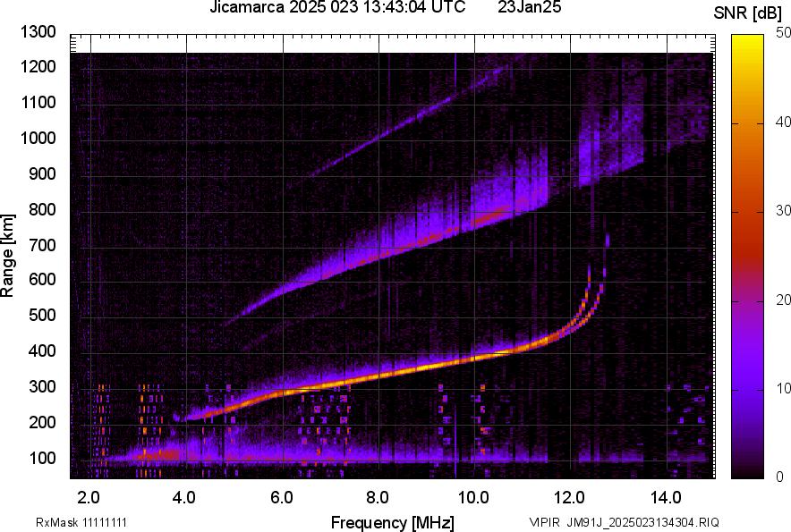Image resolution: width=791 pixels, height=532 pixels.
Task: Click the 8.0 tick label on frequency axis
Action: pyautogui.click(x=378, y=497)
